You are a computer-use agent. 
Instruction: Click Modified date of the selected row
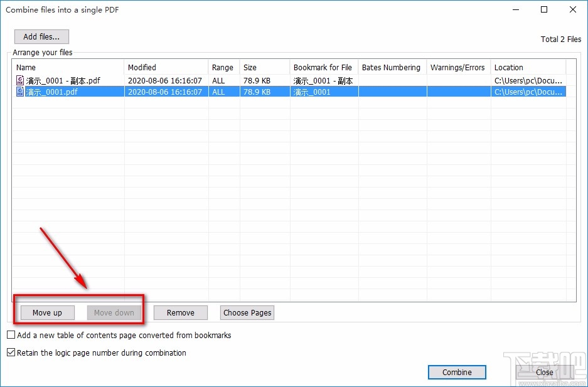pos(165,92)
